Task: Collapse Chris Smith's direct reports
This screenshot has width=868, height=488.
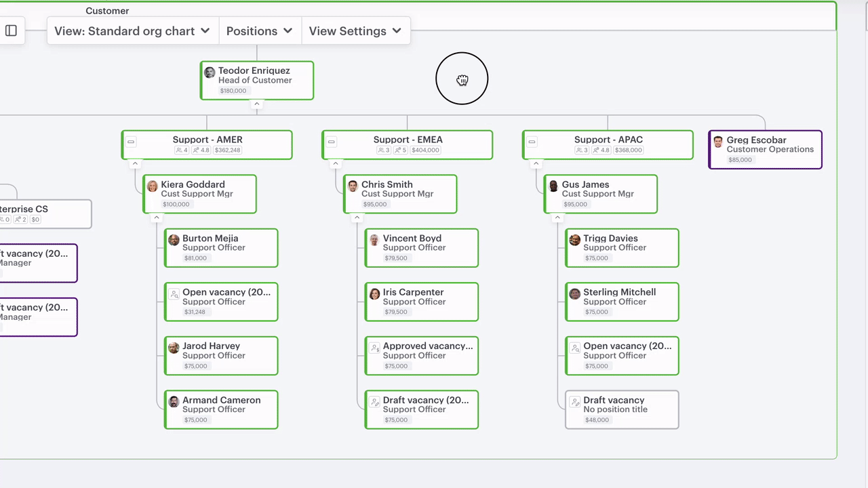Action: pos(357,218)
